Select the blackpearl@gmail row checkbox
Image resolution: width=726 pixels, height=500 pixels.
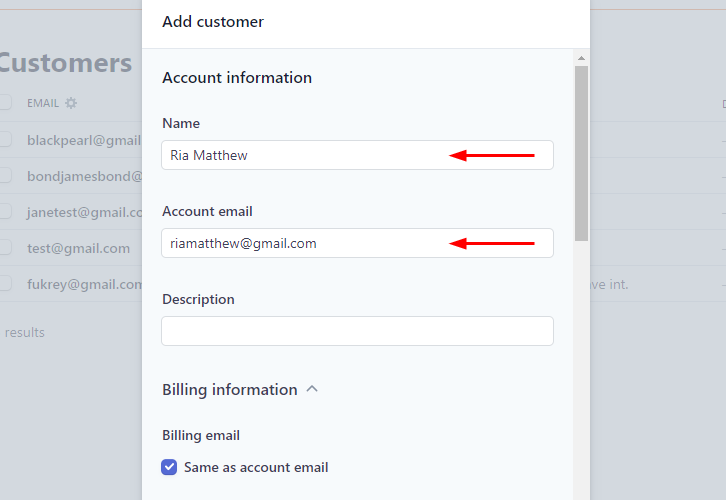coord(5,139)
